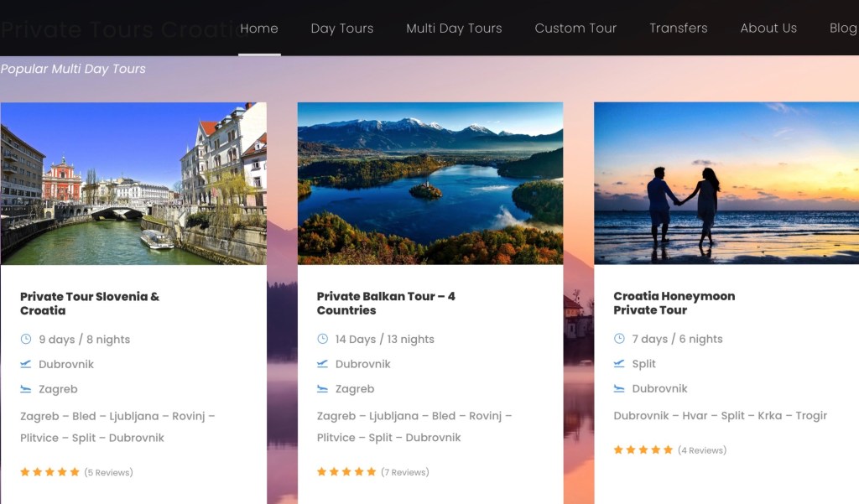Expand the Blog menu item
The image size is (859, 504).
pyautogui.click(x=841, y=28)
